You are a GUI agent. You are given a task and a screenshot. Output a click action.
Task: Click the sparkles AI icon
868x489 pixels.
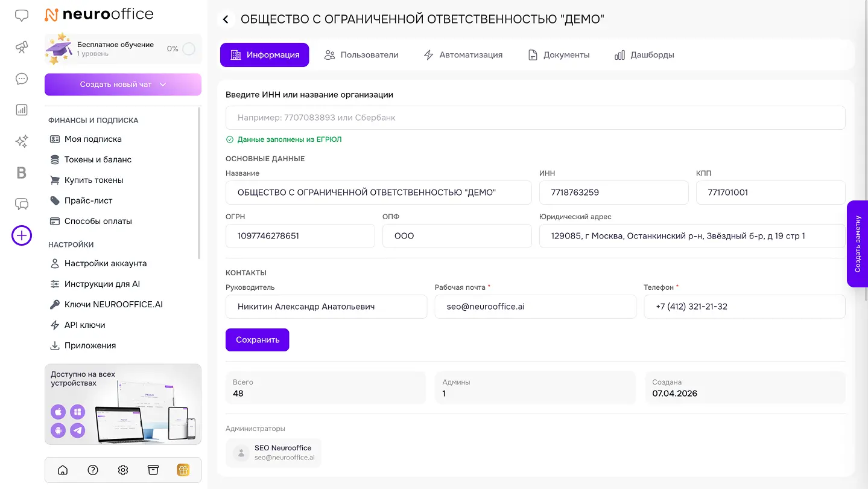22,141
